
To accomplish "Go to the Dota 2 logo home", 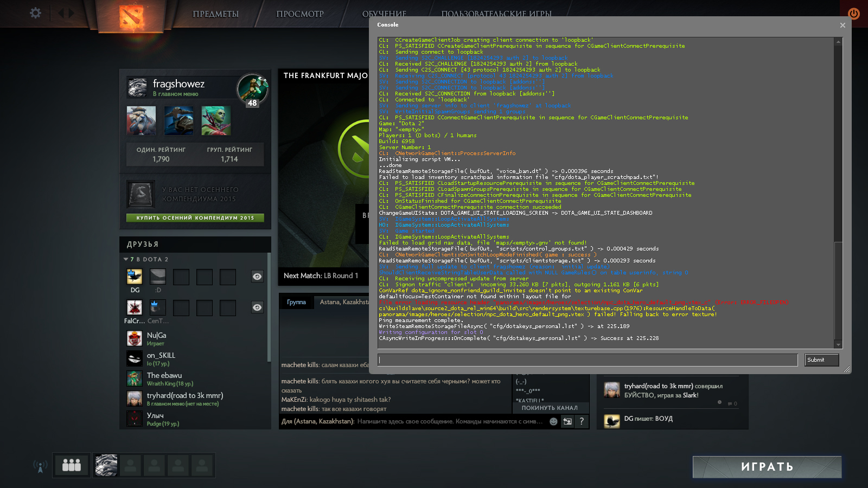I will 131,16.
